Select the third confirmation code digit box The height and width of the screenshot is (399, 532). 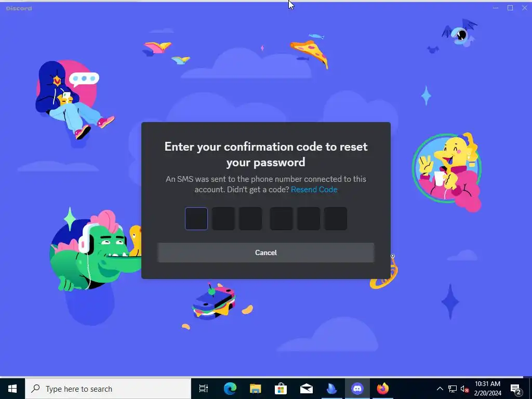click(x=250, y=219)
